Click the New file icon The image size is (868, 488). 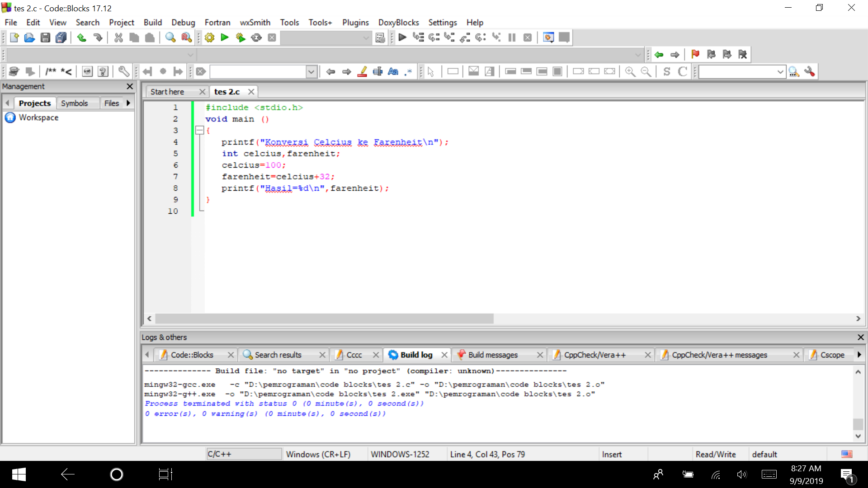click(14, 38)
